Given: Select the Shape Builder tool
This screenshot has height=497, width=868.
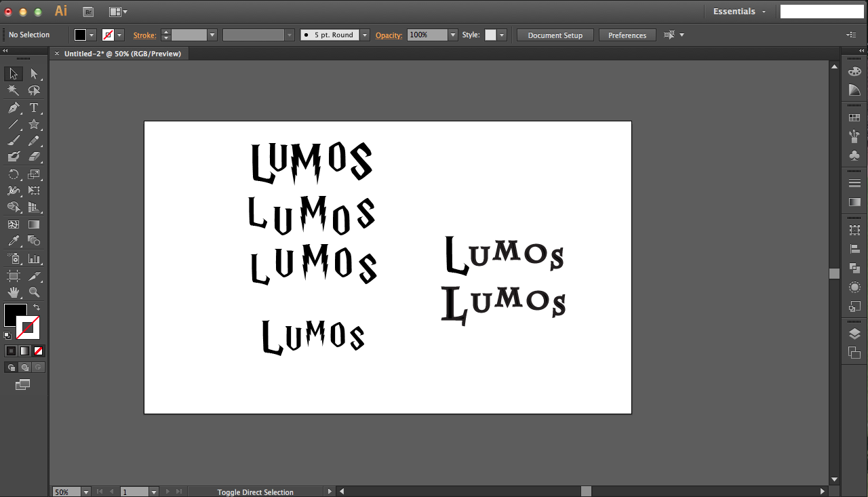Looking at the screenshot, I should click(x=14, y=207).
